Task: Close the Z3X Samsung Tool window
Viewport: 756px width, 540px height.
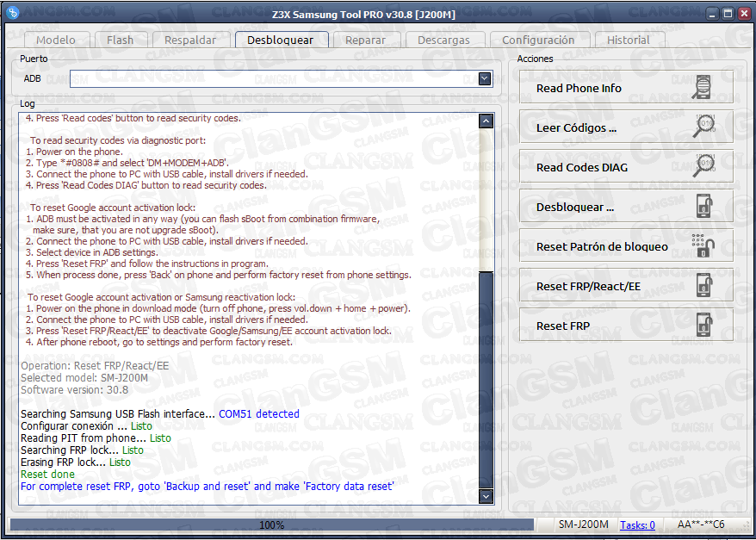Action: click(x=744, y=14)
